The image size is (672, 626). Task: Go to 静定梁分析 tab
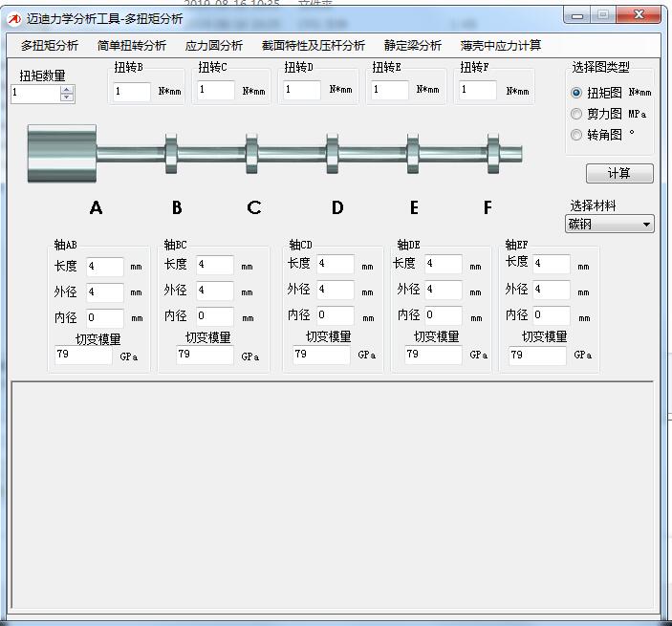[413, 46]
